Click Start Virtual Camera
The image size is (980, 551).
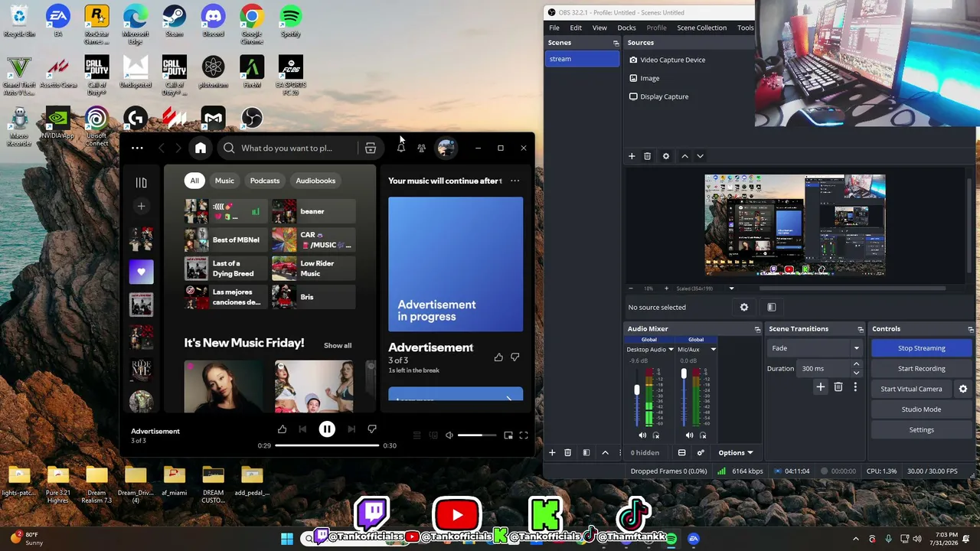[x=911, y=389]
